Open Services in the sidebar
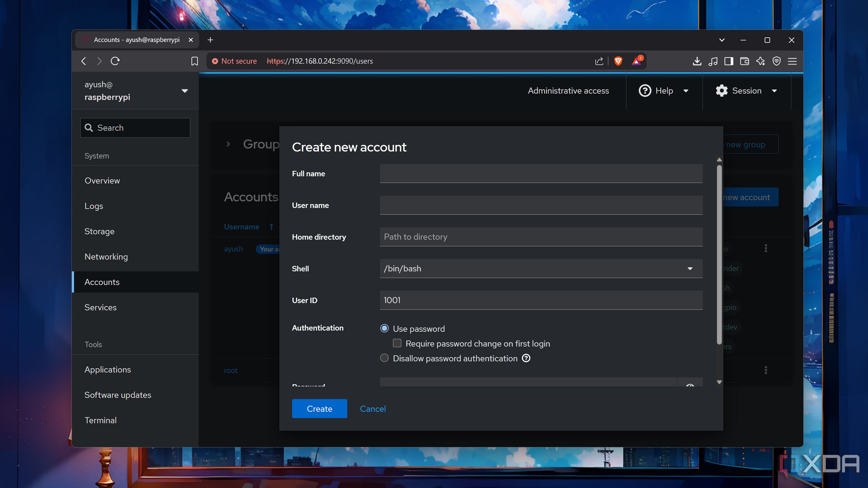 135,307
